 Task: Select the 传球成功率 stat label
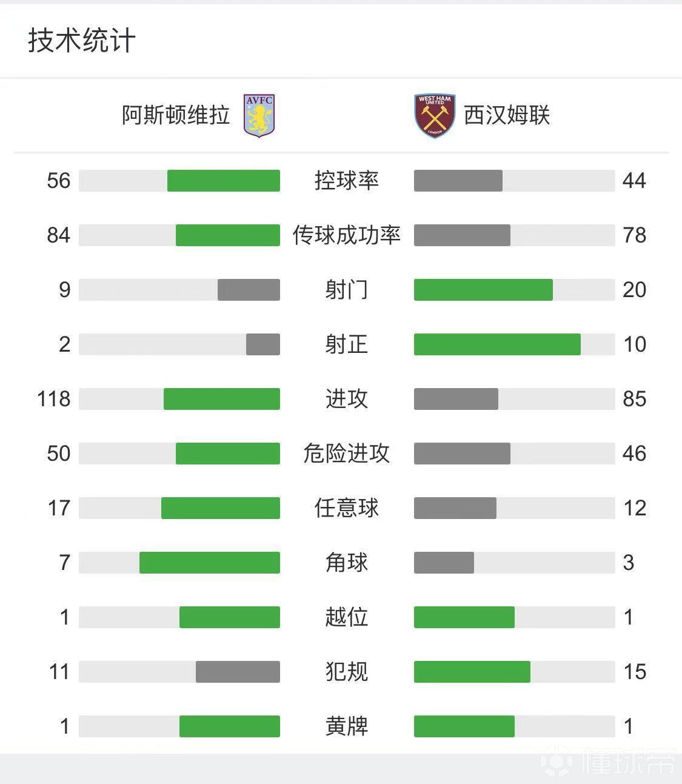347,235
